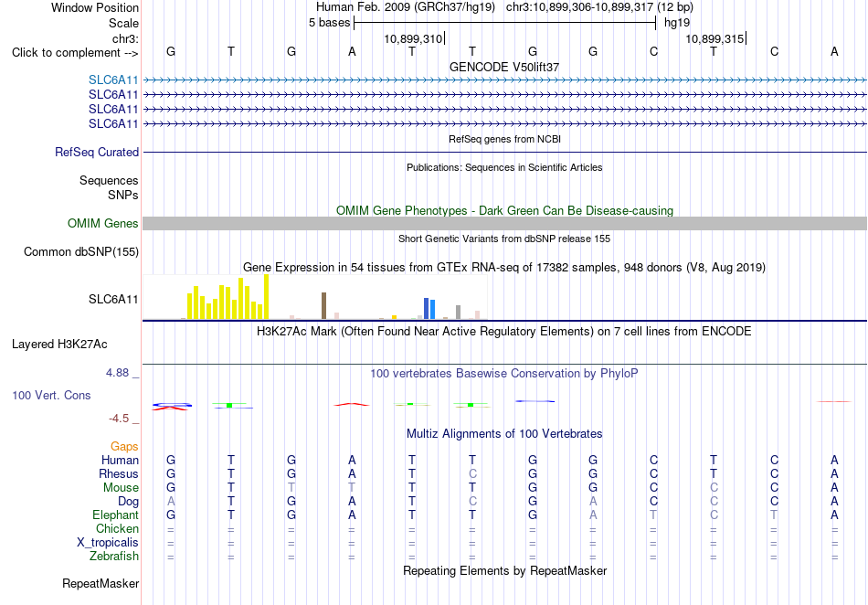Open the RepeatMasker track label
868x605 pixels.
pyautogui.click(x=101, y=583)
